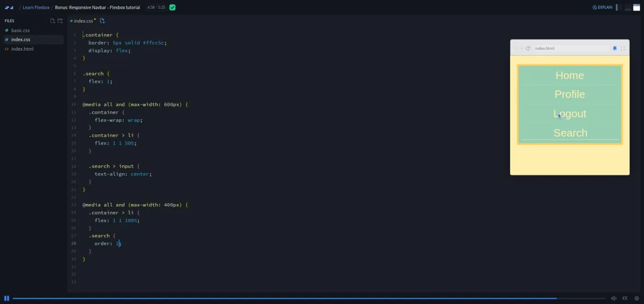Click the 4:58 / 5:25 time indicator

[156, 7]
